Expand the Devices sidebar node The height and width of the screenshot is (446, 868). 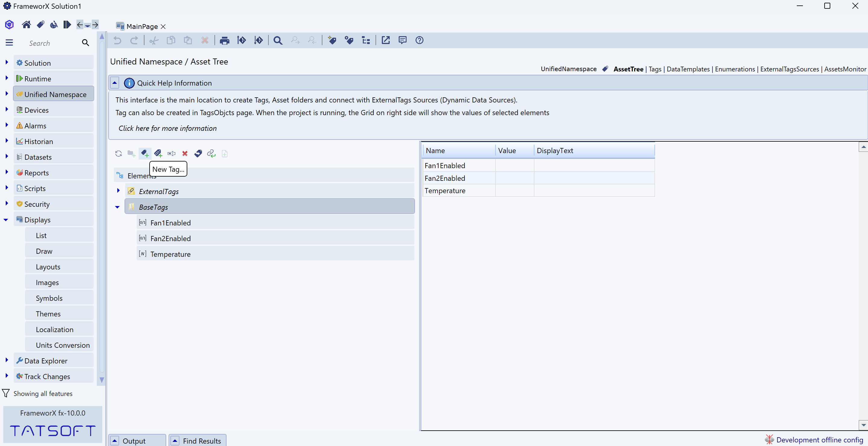(x=7, y=109)
